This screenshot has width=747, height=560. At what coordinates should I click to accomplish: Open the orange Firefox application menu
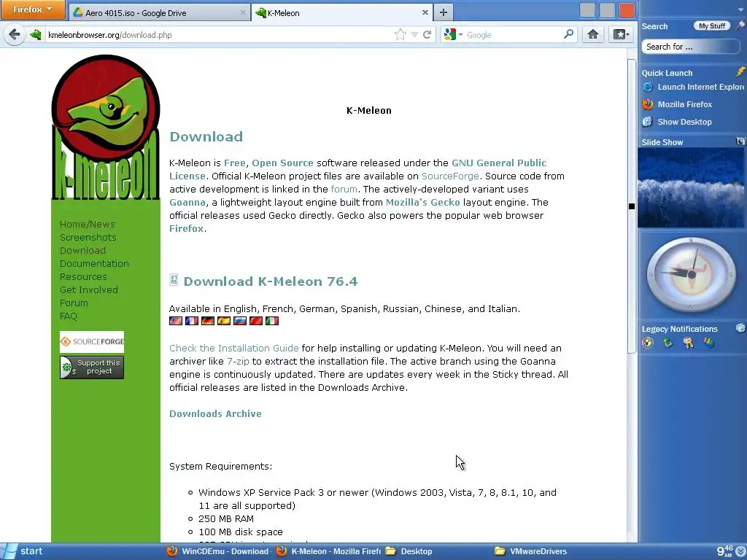[32, 9]
